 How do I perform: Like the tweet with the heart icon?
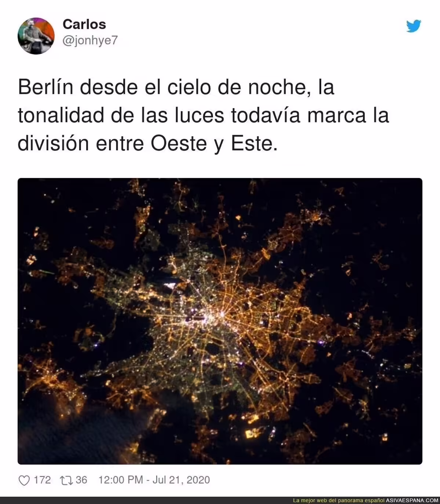[24, 480]
